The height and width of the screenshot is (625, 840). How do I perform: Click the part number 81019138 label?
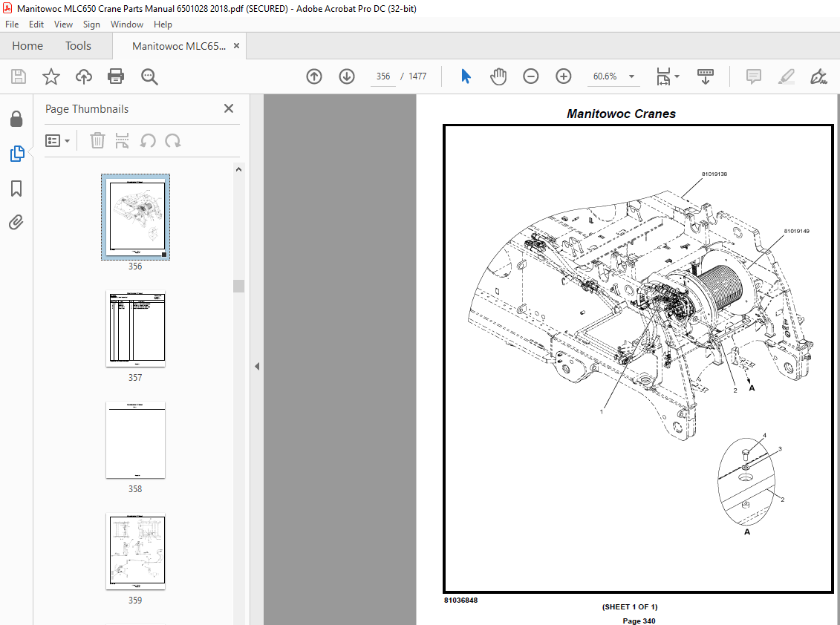tap(714, 174)
